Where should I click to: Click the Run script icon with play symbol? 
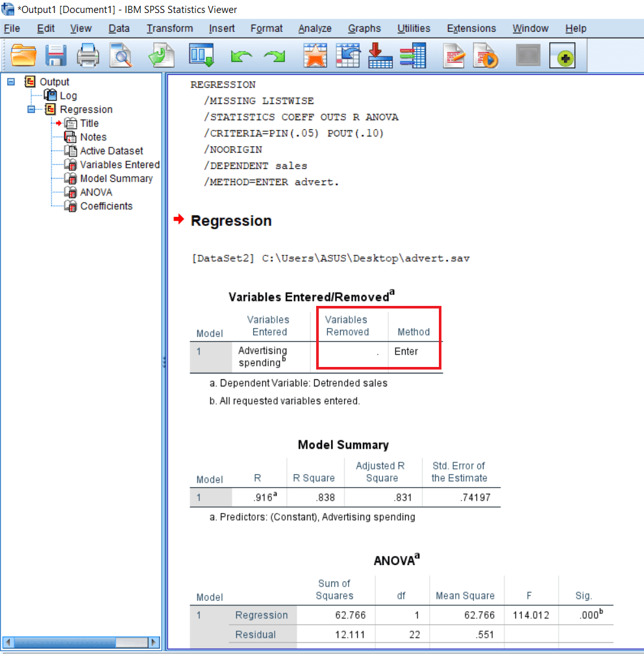486,55
